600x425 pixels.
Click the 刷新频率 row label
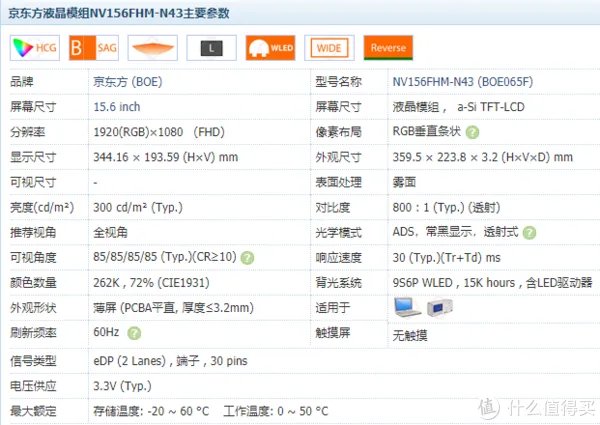coord(33,332)
